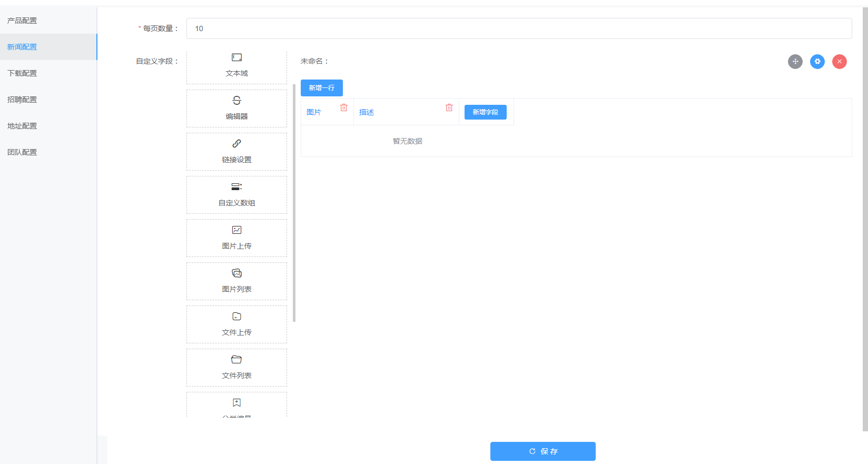
Task: Click the 暂无数据 empty table text
Action: tap(407, 141)
